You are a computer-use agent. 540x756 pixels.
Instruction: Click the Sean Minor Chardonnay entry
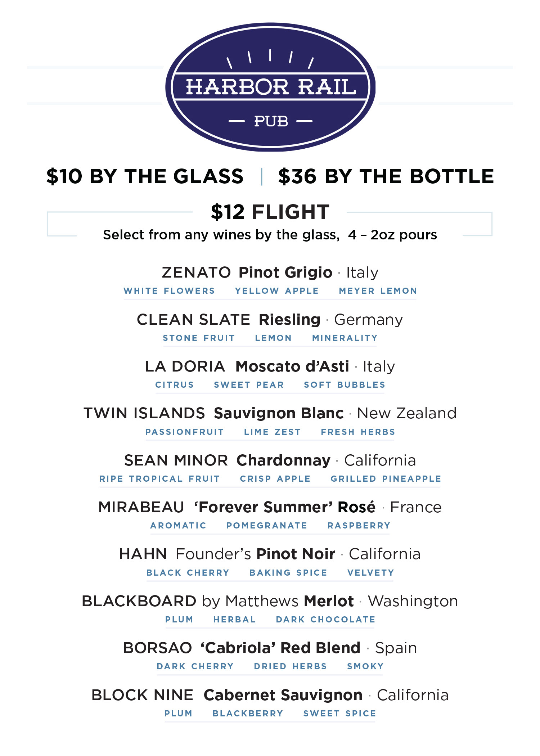coord(270,460)
